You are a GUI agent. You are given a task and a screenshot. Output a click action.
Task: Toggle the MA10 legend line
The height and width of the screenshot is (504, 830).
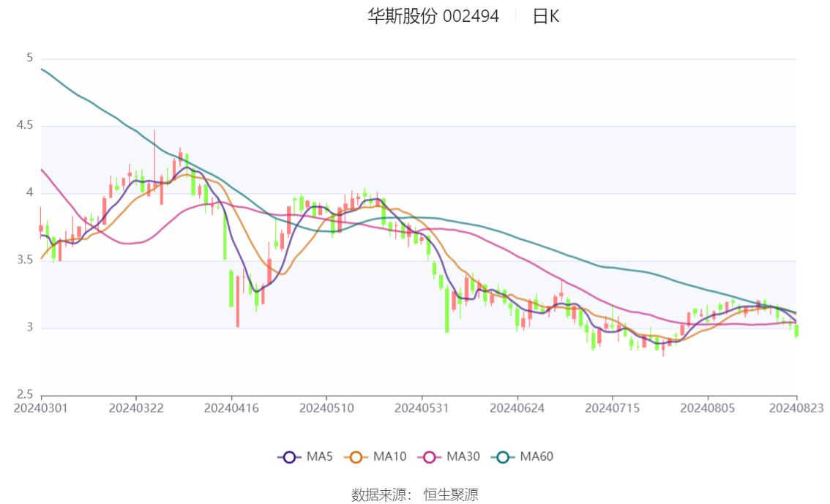point(375,456)
